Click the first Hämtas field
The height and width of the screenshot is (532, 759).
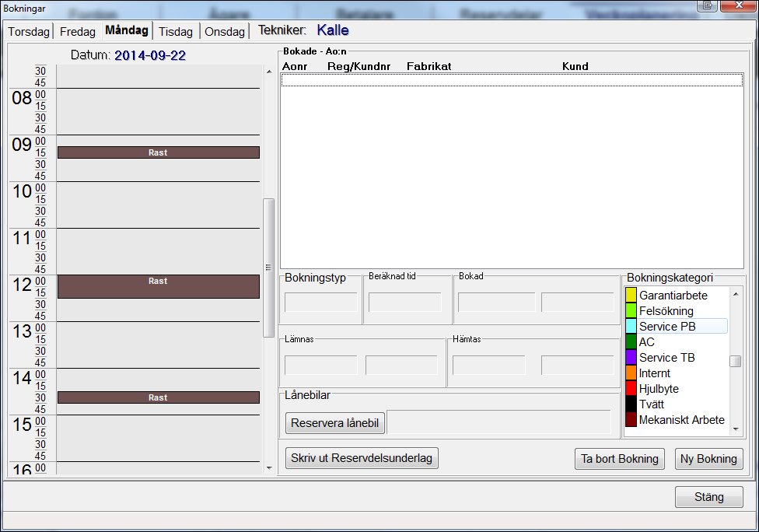tap(489, 365)
